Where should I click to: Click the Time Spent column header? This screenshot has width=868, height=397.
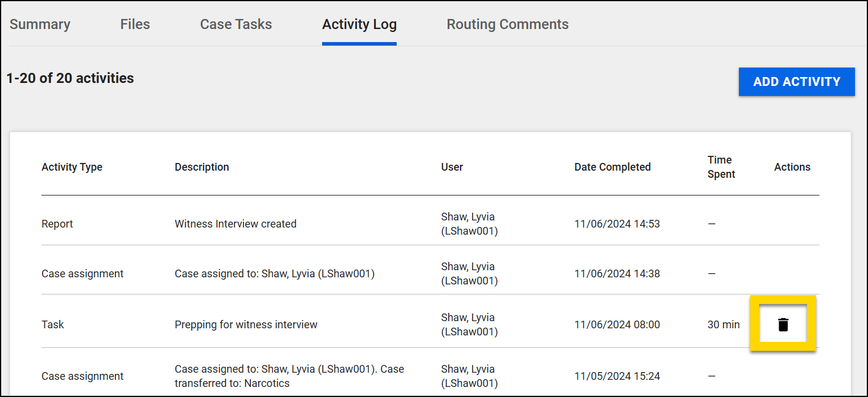point(720,167)
